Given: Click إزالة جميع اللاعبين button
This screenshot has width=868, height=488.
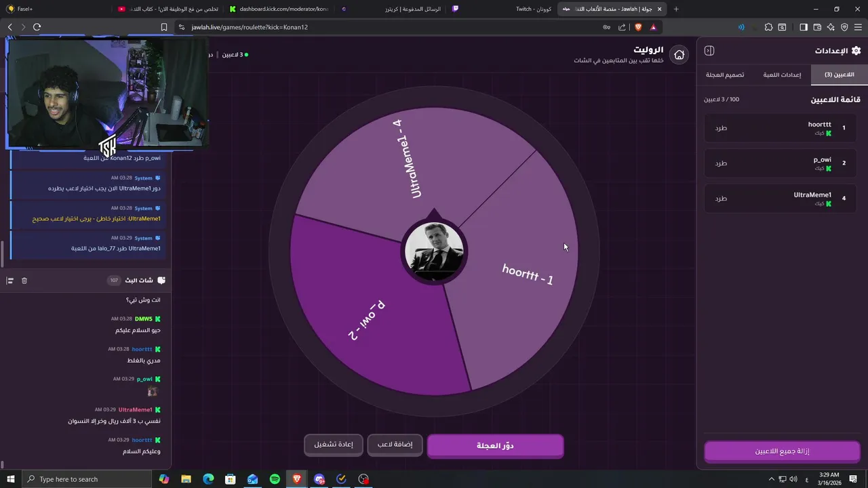Looking at the screenshot, I should (782, 451).
